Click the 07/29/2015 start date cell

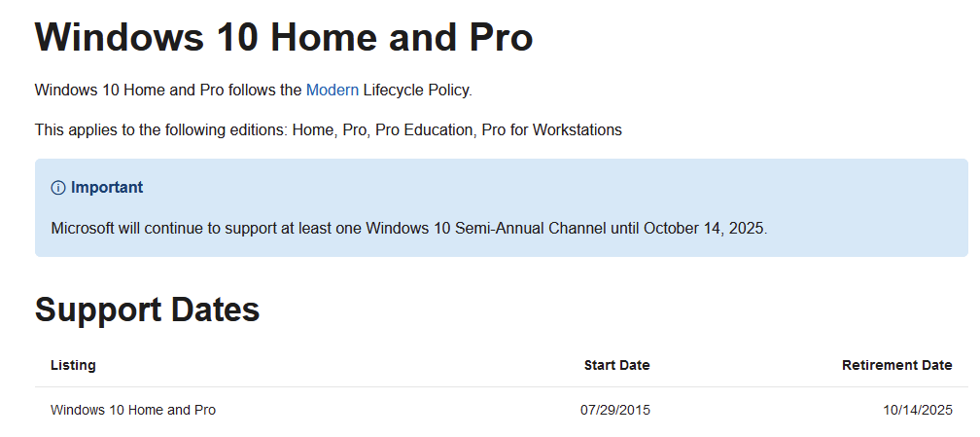coord(615,410)
